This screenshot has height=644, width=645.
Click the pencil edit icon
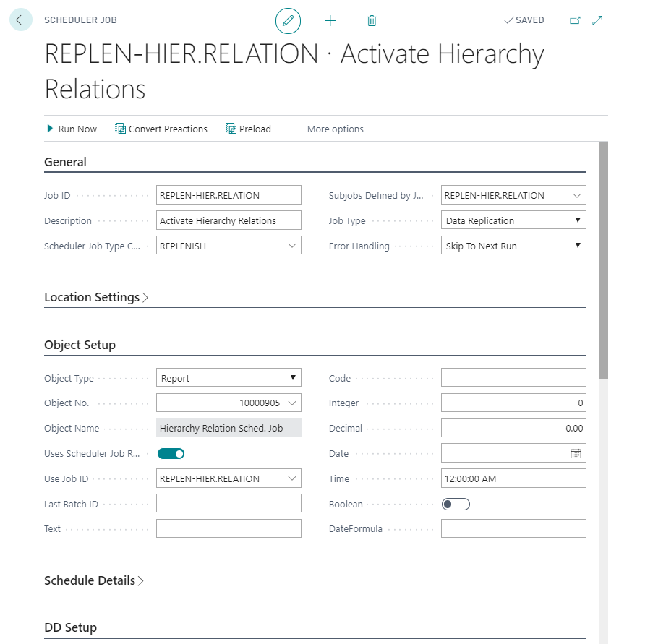tap(288, 21)
